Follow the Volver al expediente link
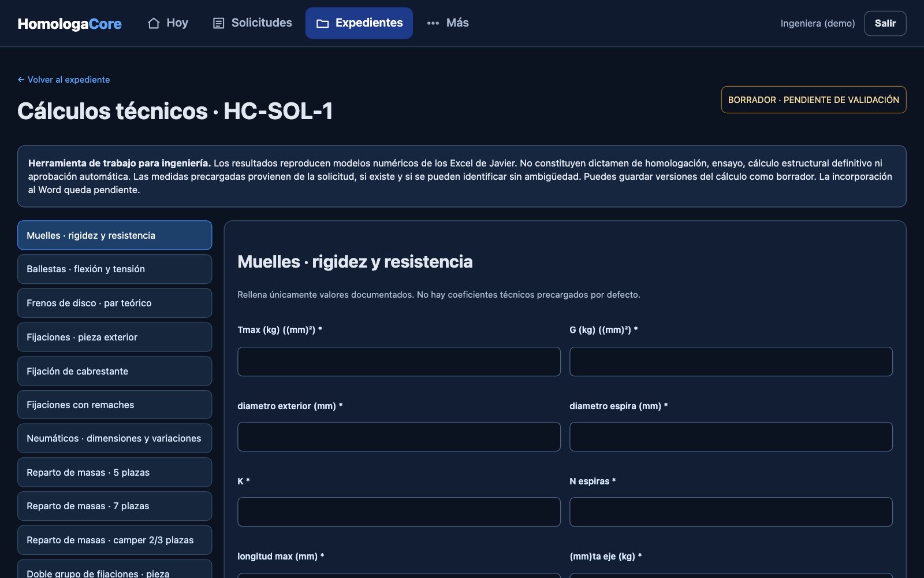924x578 pixels. pos(64,80)
